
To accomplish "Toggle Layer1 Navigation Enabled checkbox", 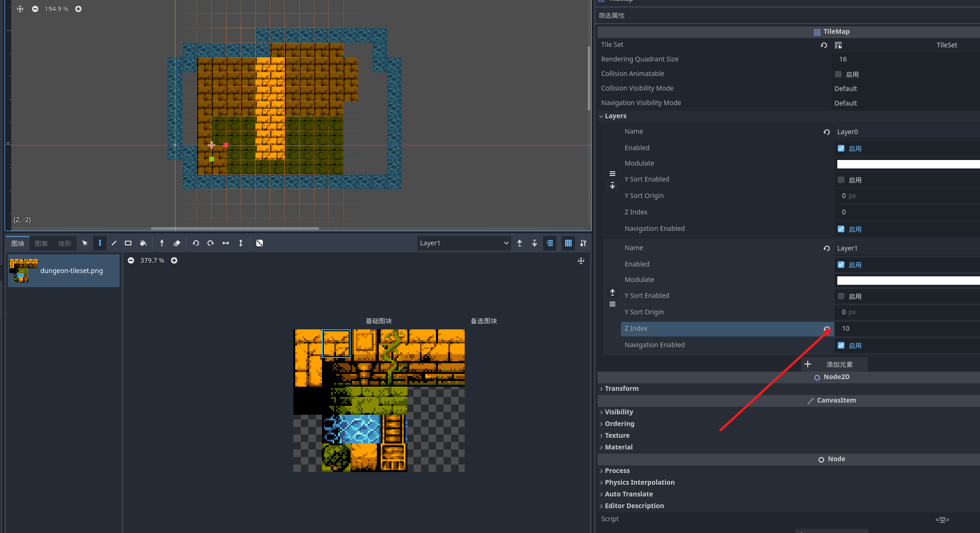I will (841, 345).
